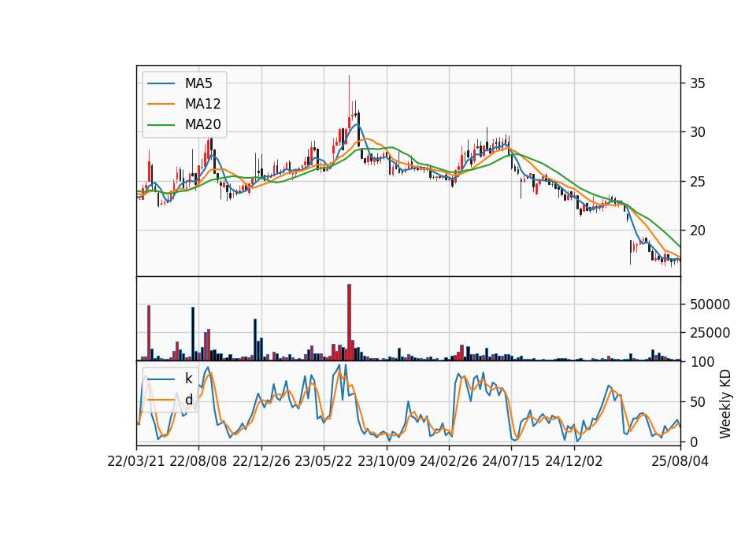The height and width of the screenshot is (543, 756).
Task: Click the 25/08/04 date axis label
Action: pos(680,461)
